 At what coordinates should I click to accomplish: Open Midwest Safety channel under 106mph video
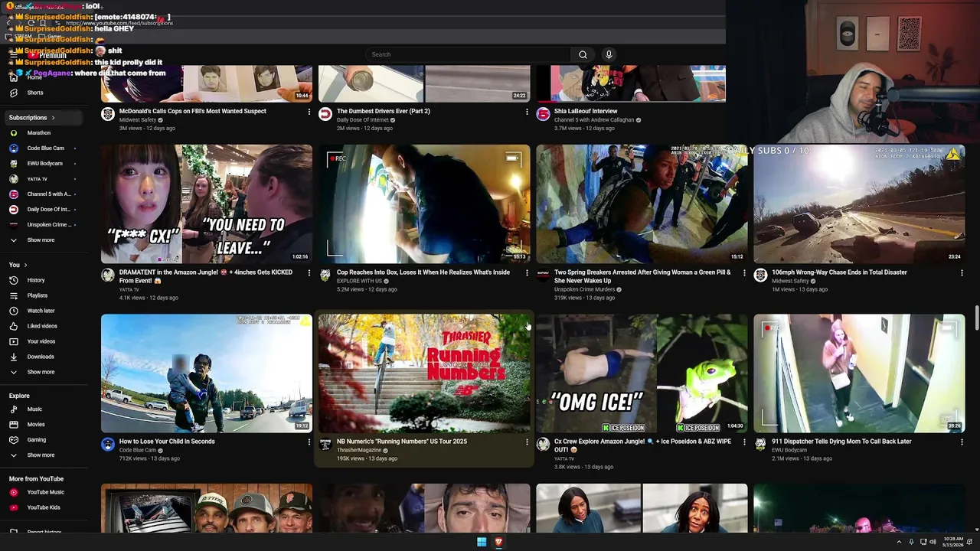790,281
